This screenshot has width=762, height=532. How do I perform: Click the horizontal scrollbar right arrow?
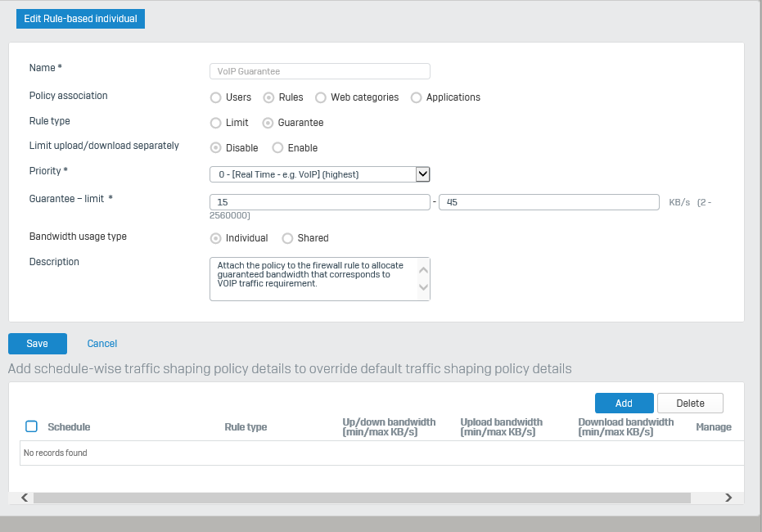728,498
